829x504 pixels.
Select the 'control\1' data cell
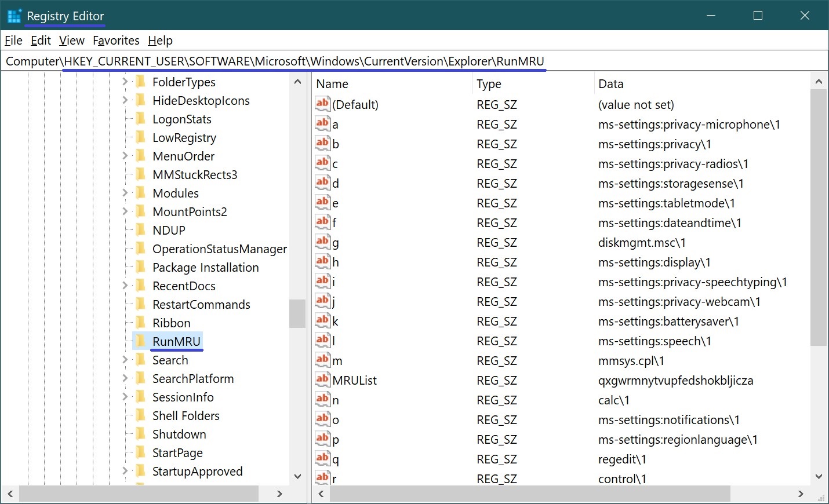click(622, 479)
